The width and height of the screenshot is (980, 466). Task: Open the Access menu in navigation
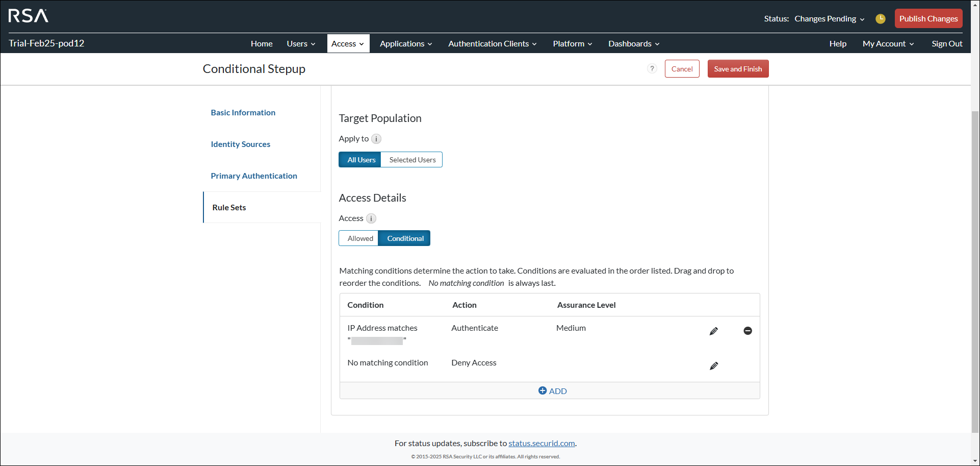coord(348,43)
